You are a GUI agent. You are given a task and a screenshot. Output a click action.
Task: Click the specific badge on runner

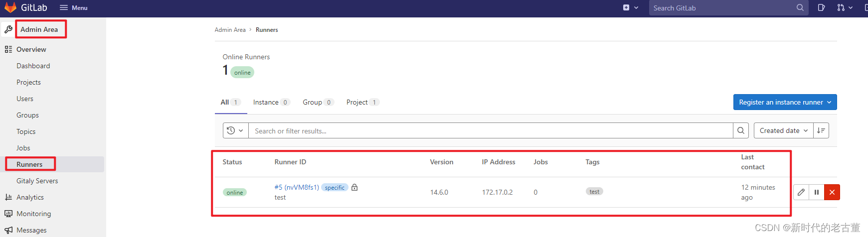(x=335, y=188)
